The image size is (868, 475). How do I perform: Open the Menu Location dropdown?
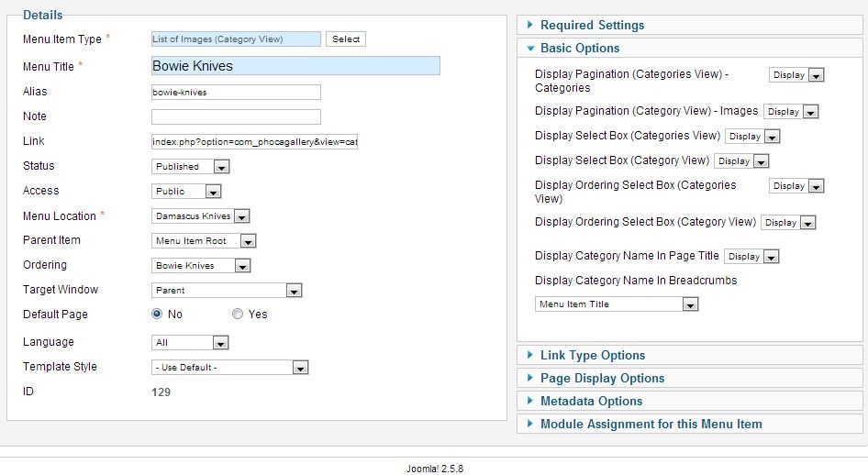201,216
